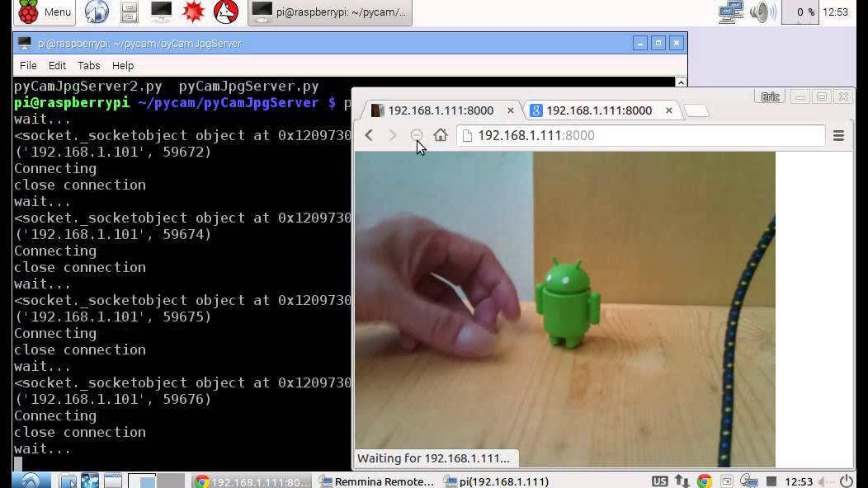Click the camera image of the Android figure
The height and width of the screenshot is (488, 868).
point(565,309)
